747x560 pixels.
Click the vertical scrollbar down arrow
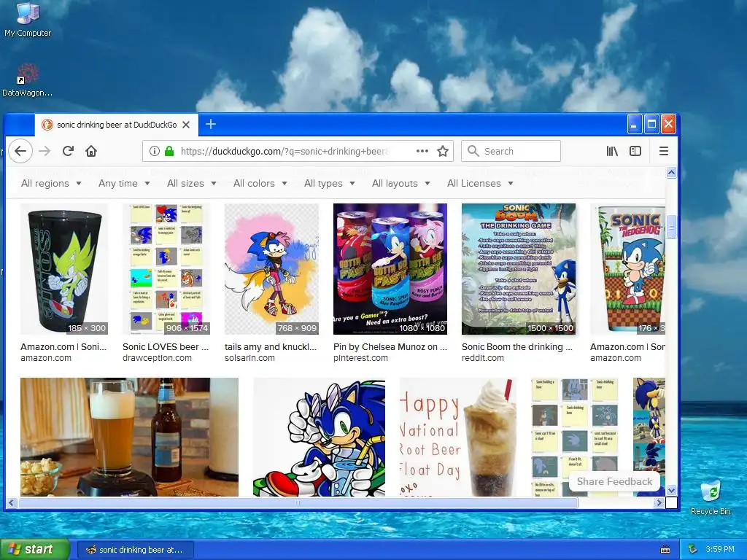point(671,490)
